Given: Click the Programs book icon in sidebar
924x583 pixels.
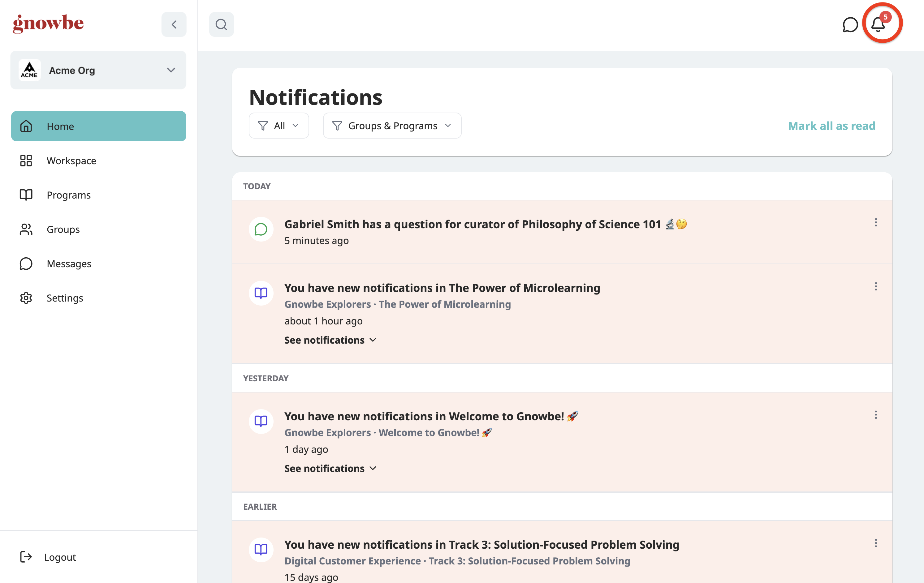Looking at the screenshot, I should click(x=26, y=195).
